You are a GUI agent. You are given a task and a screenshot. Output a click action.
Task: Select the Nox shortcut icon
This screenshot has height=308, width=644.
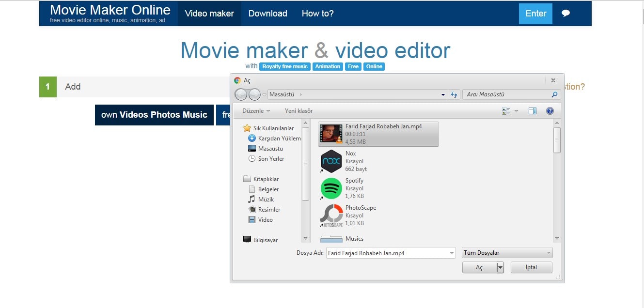pyautogui.click(x=331, y=161)
